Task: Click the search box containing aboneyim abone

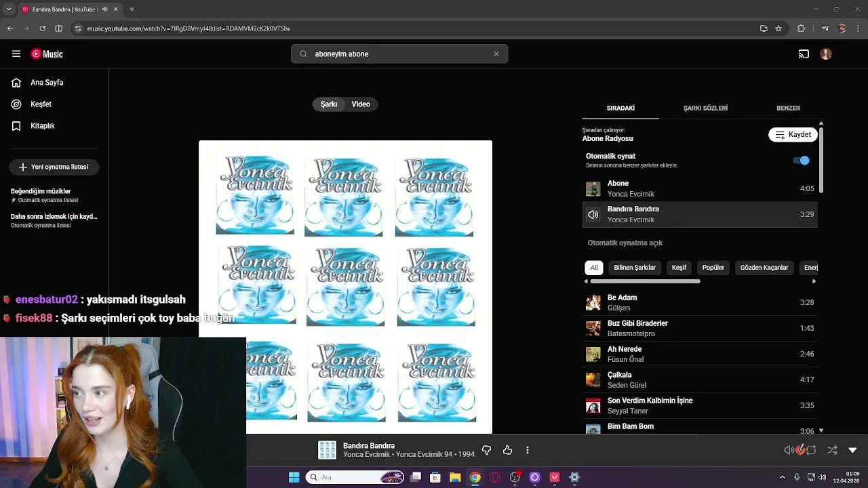Action: tap(400, 54)
